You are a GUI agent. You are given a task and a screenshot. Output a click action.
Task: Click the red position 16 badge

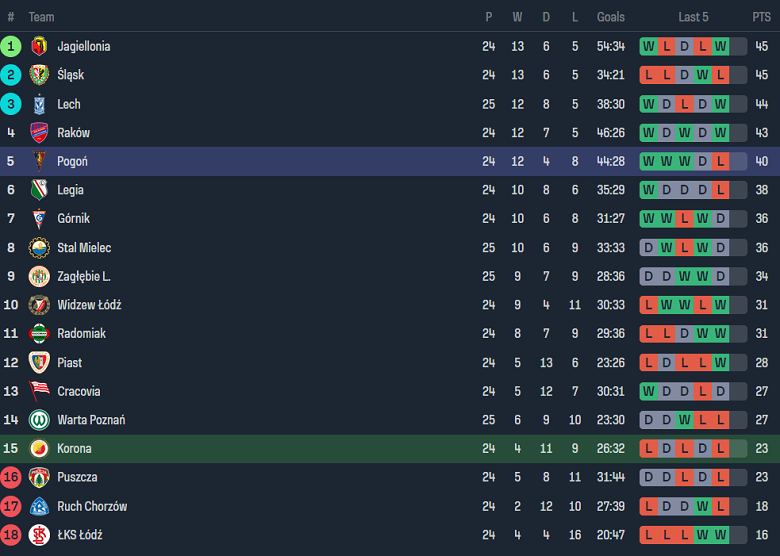(11, 477)
